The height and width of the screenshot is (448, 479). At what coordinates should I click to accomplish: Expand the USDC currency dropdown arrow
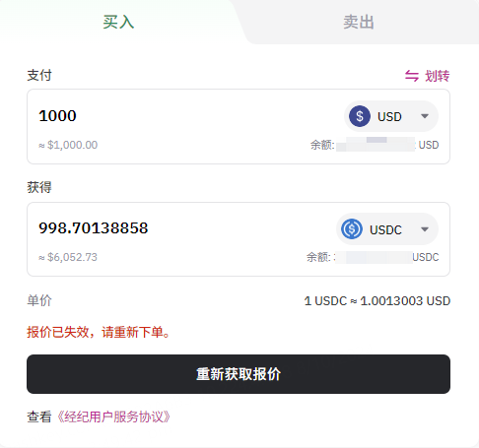click(x=425, y=229)
